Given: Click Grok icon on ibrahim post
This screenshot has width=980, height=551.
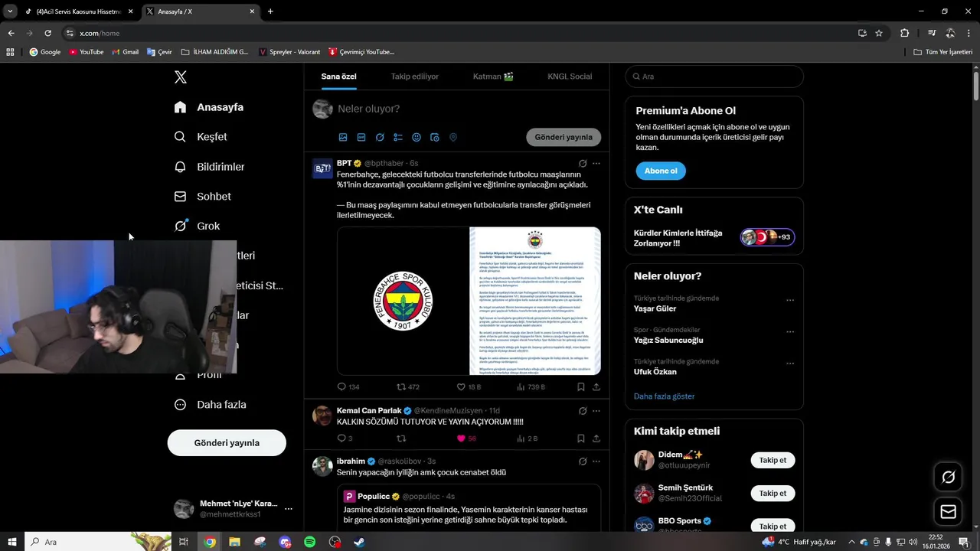Looking at the screenshot, I should 583,461.
